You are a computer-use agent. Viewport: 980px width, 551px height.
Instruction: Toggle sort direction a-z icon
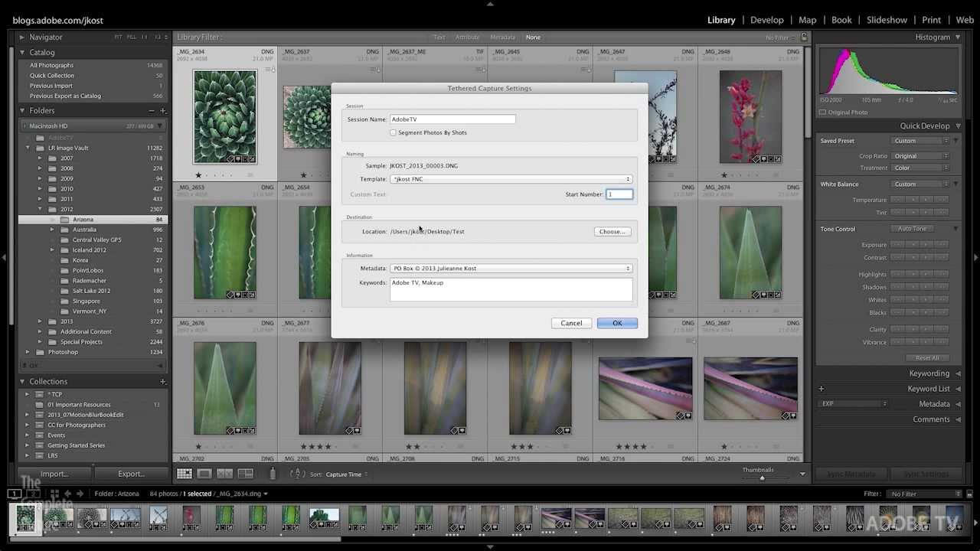point(298,474)
